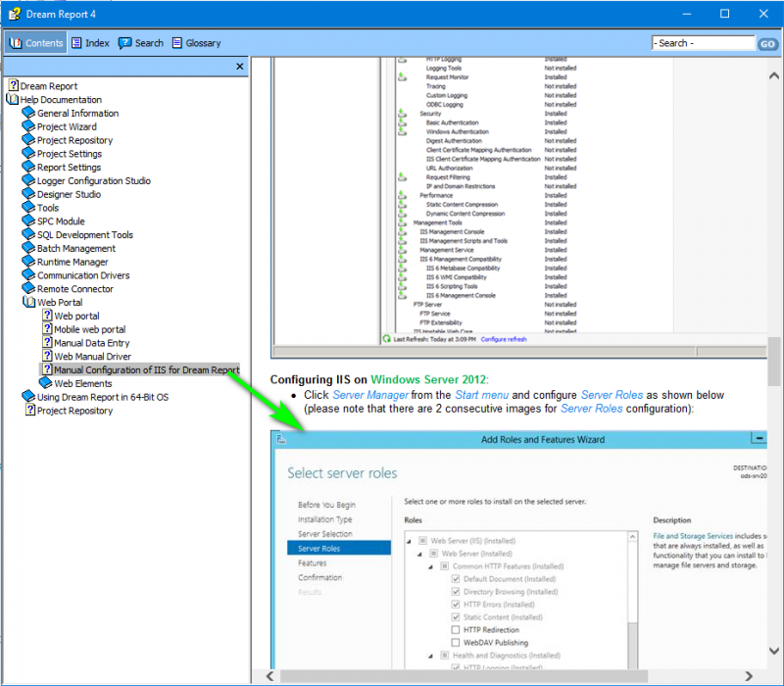The width and height of the screenshot is (784, 686).
Task: Open the Web Elements book icon
Action: tap(45, 383)
